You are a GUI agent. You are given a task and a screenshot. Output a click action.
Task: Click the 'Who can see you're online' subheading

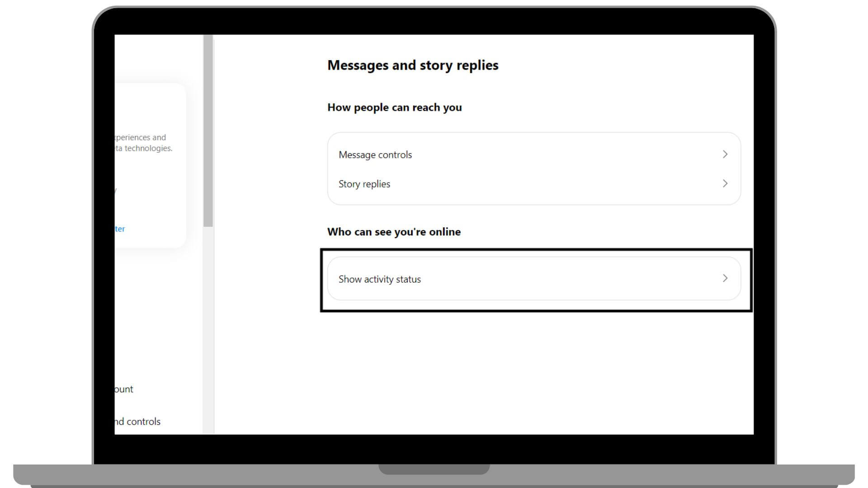point(394,232)
